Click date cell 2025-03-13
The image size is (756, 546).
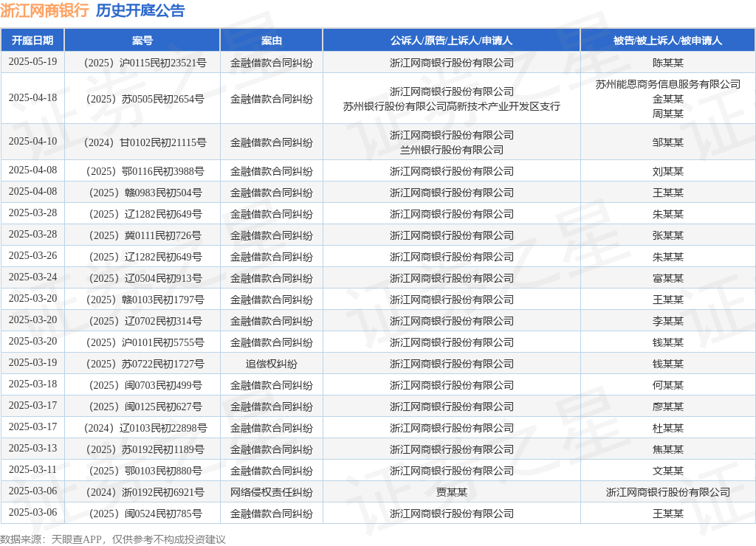pyautogui.click(x=32, y=449)
